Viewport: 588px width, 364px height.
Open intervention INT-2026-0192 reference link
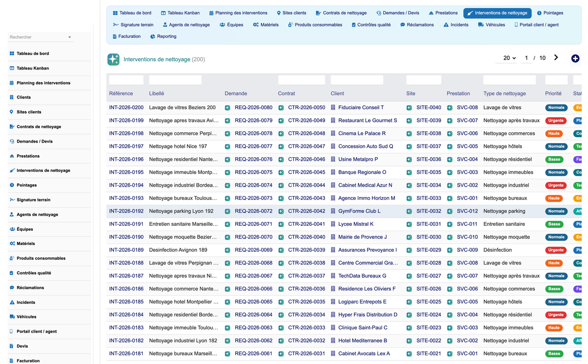[126, 211]
